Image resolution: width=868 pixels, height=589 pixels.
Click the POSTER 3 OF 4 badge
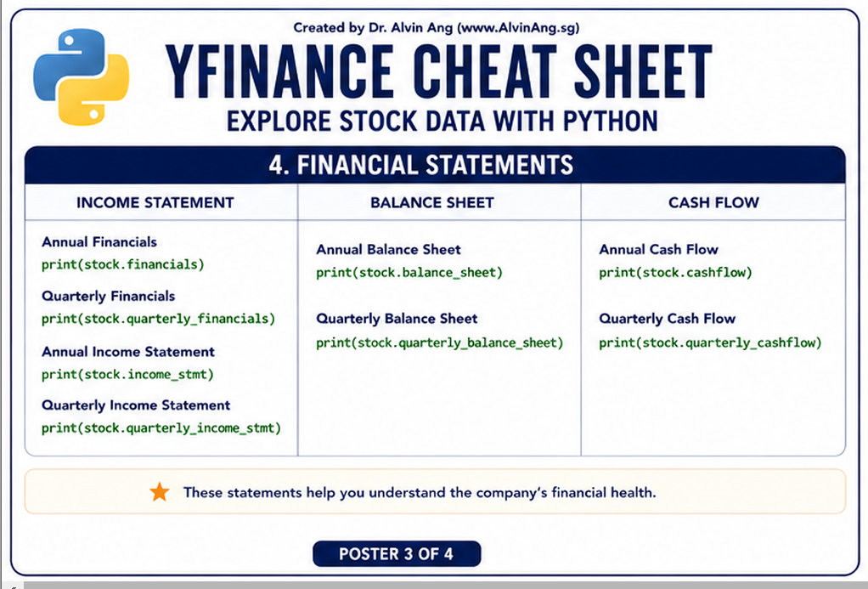(397, 553)
